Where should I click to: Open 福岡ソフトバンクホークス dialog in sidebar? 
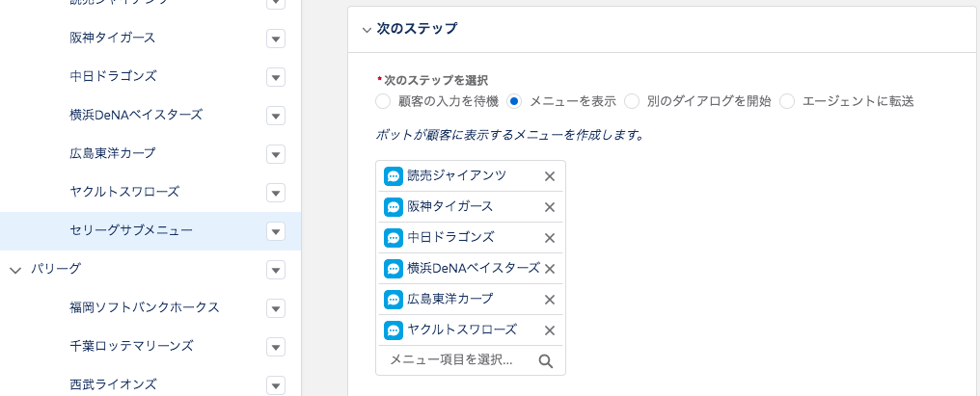click(145, 307)
